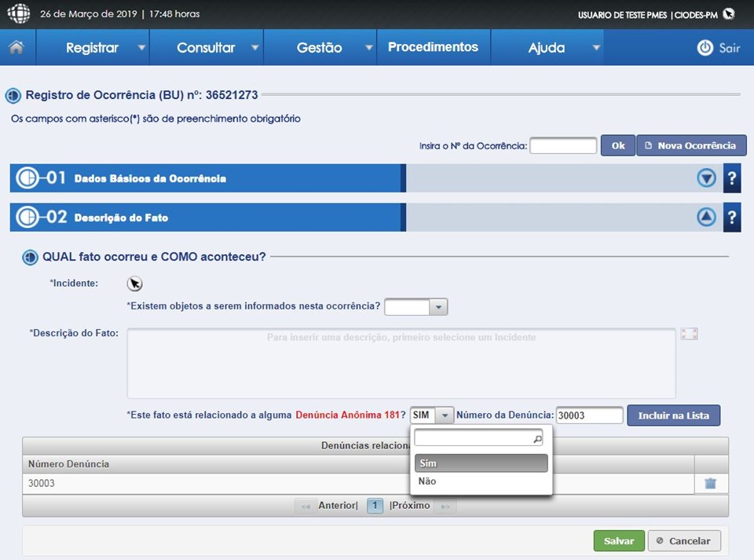Click the 30003 row in denúncias table
This screenshot has width=754, height=560.
358,484
